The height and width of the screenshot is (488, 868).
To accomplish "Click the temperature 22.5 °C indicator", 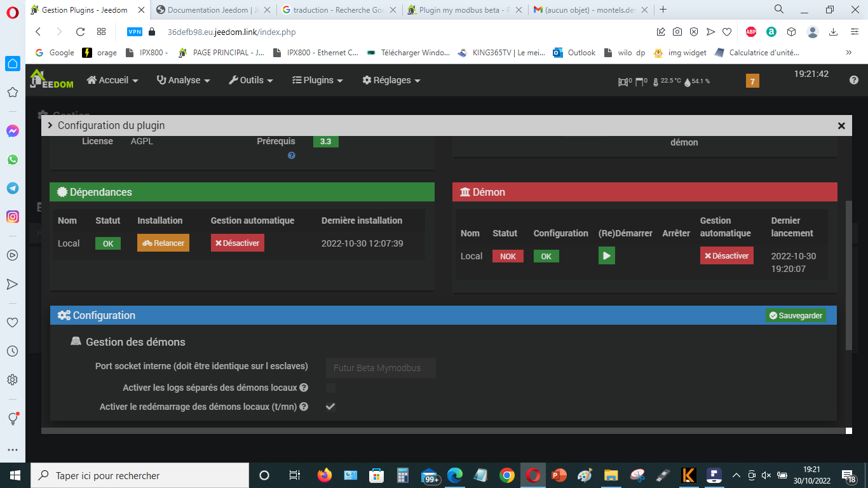I will (667, 81).
